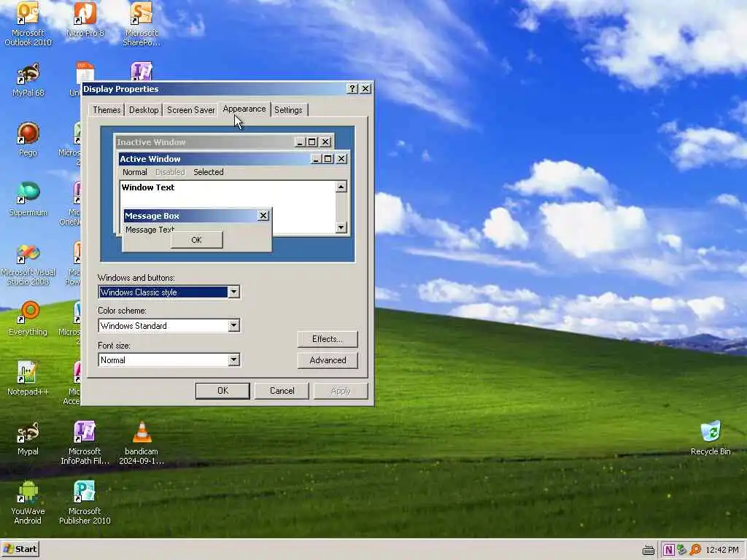Select the Appearance tab
The image size is (747, 560).
point(244,109)
